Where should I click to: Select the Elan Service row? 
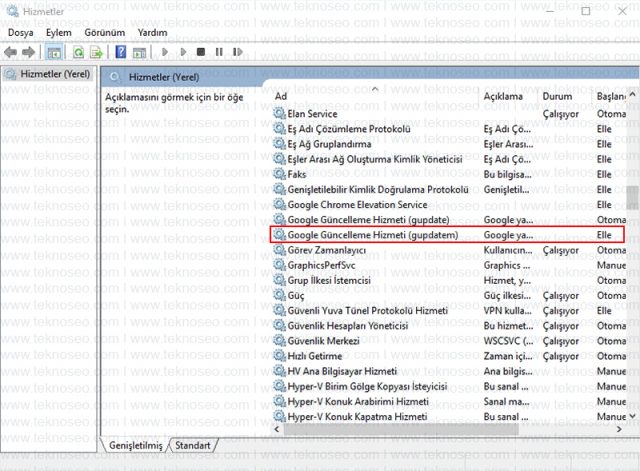449,114
